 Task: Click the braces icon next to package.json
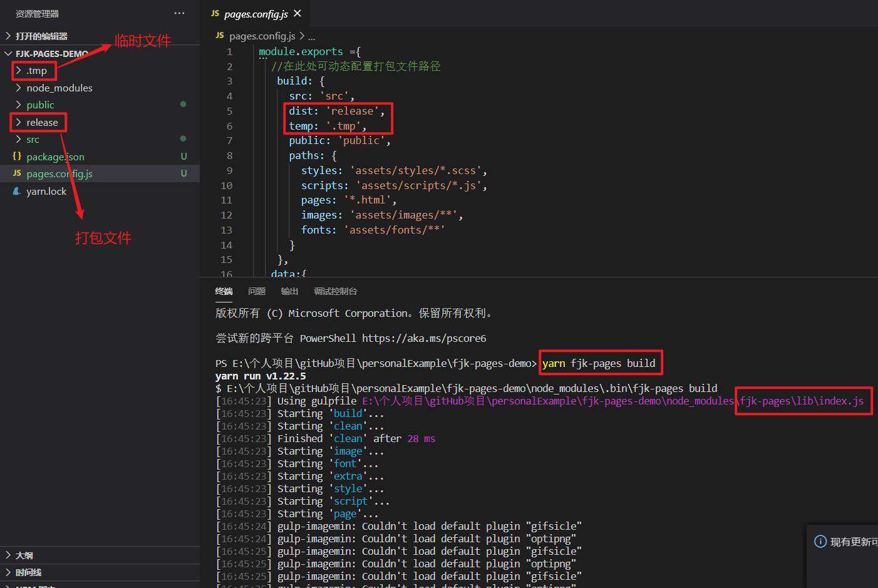[17, 156]
